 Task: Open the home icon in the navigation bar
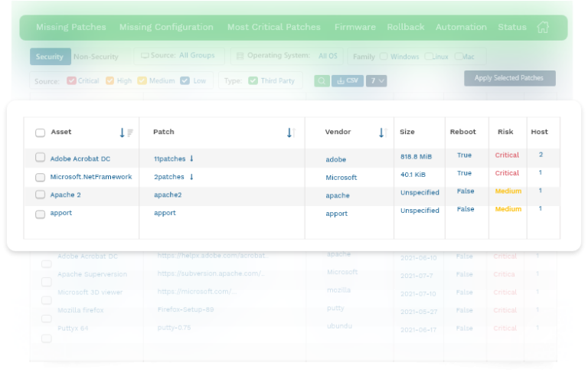[543, 27]
